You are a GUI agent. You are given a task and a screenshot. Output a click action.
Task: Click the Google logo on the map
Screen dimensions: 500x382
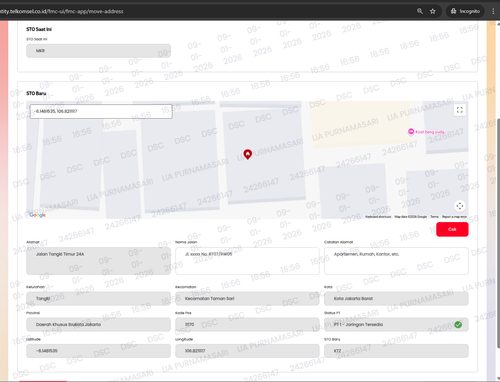pyautogui.click(x=37, y=215)
